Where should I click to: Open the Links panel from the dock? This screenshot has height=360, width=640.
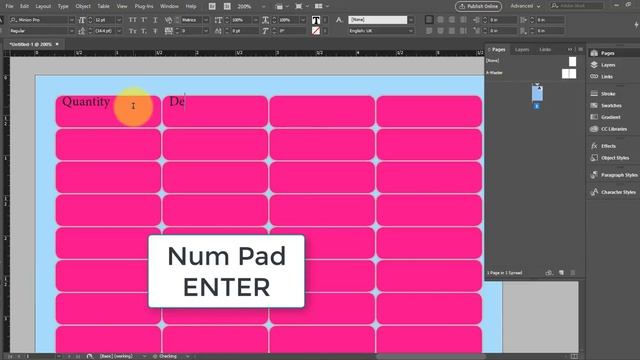[602, 77]
